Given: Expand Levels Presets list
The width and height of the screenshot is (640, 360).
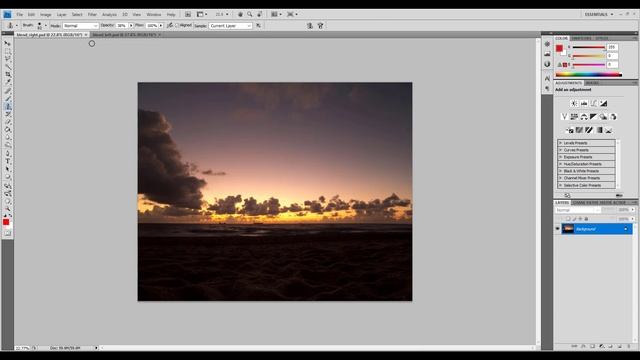Looking at the screenshot, I should [x=561, y=143].
